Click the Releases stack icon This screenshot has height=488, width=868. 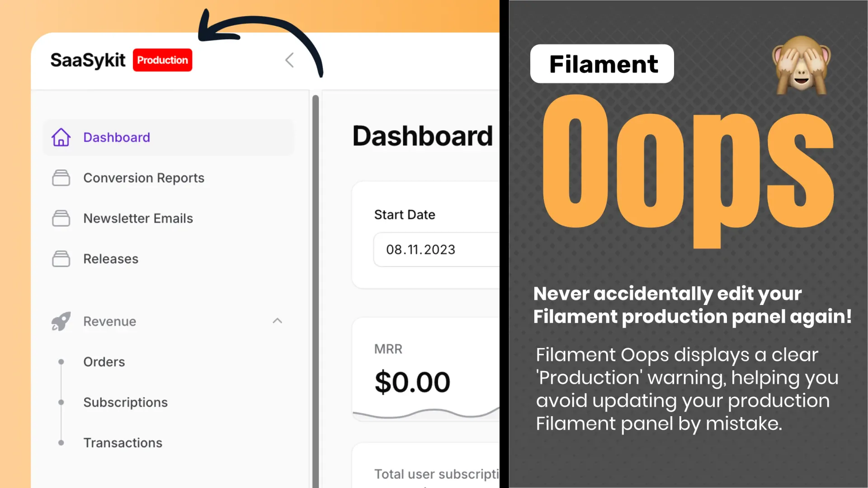61,259
